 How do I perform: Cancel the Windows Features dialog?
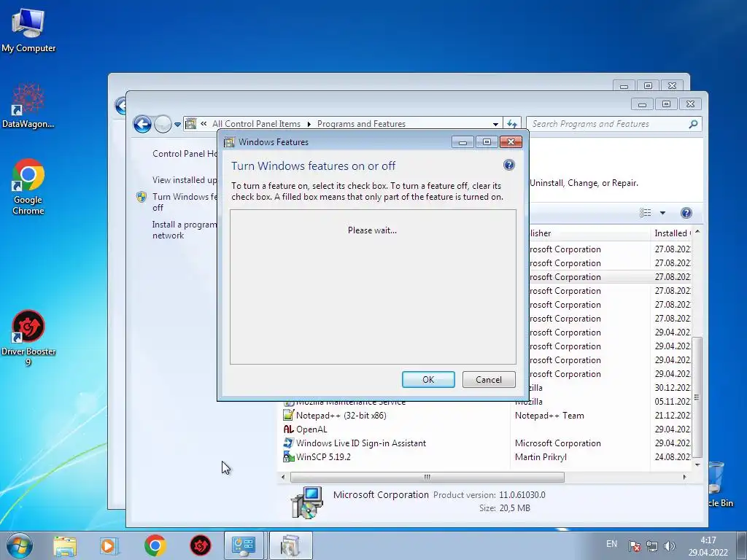489,379
